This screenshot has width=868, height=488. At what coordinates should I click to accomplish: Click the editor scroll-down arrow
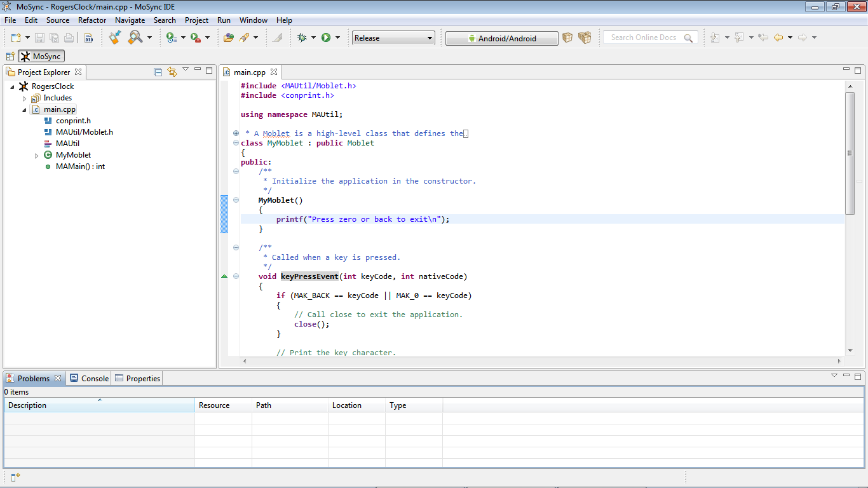[x=850, y=350]
